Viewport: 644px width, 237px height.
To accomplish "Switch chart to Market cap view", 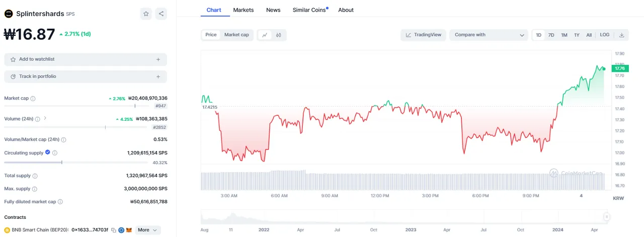I will point(236,35).
